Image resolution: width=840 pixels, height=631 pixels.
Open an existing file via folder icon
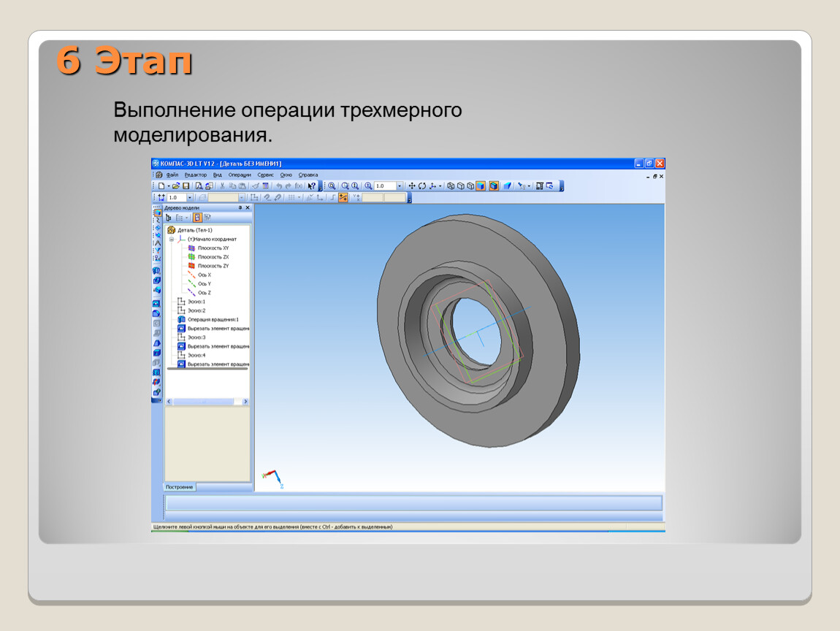point(176,186)
